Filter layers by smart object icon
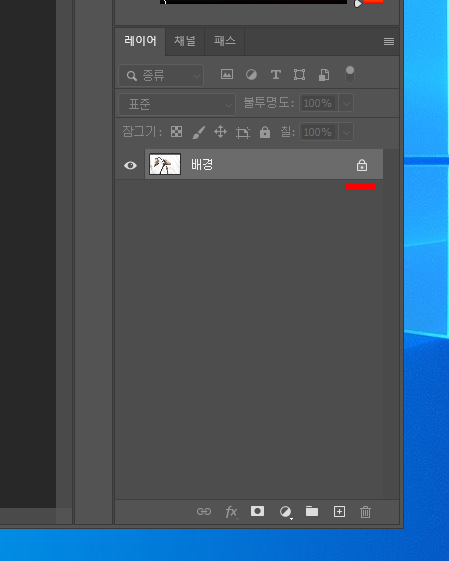This screenshot has height=561, width=449. click(x=324, y=75)
